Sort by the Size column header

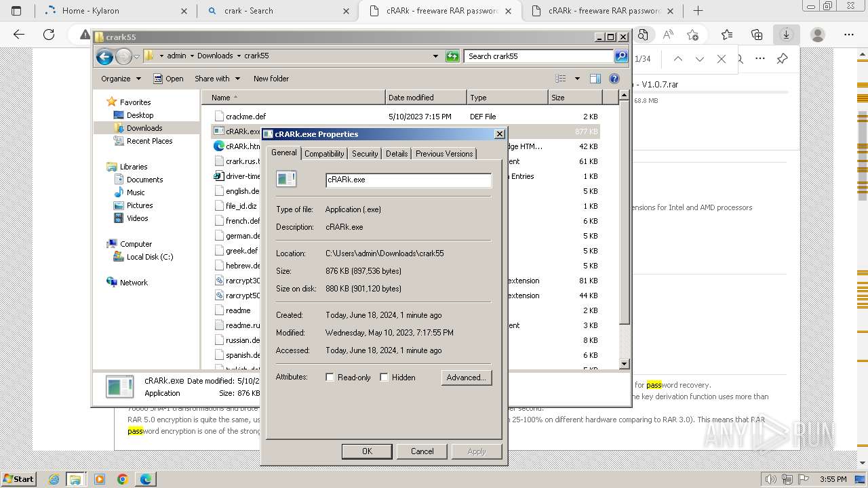click(x=575, y=98)
